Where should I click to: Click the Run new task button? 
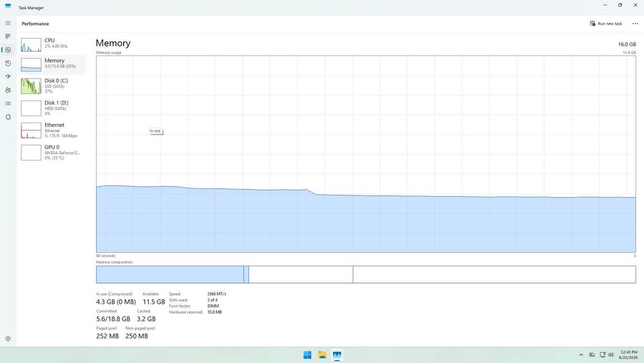point(606,23)
